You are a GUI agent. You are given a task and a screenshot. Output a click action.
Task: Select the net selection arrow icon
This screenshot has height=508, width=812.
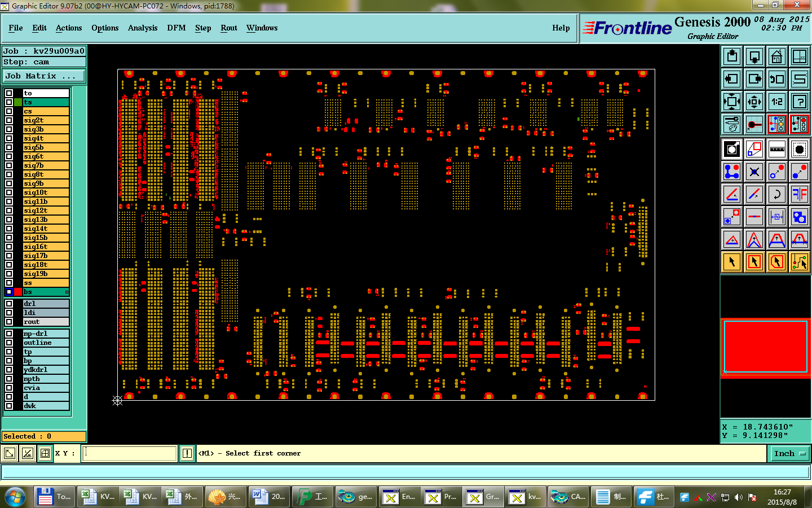click(x=800, y=262)
